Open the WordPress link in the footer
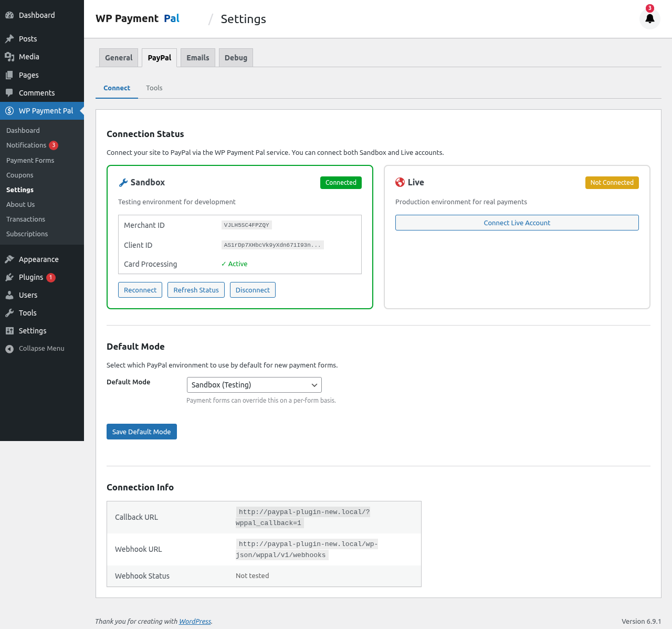The image size is (672, 629). tap(195, 621)
